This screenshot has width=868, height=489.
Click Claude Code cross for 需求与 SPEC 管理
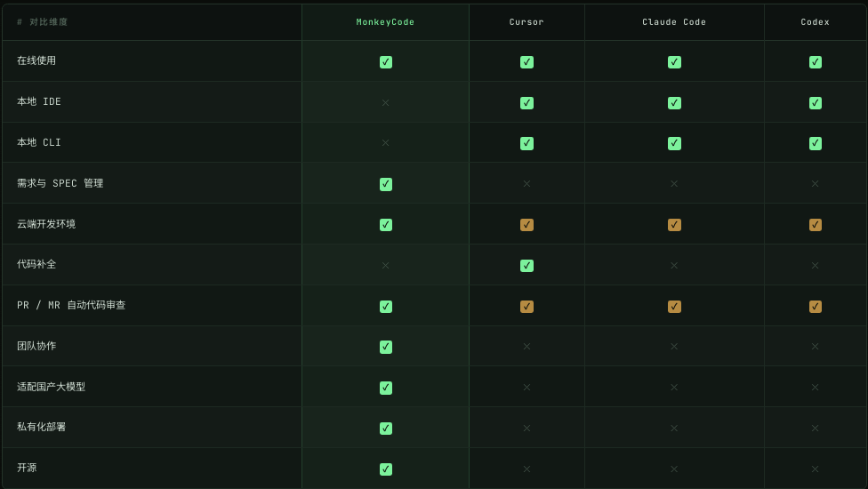[x=674, y=184]
